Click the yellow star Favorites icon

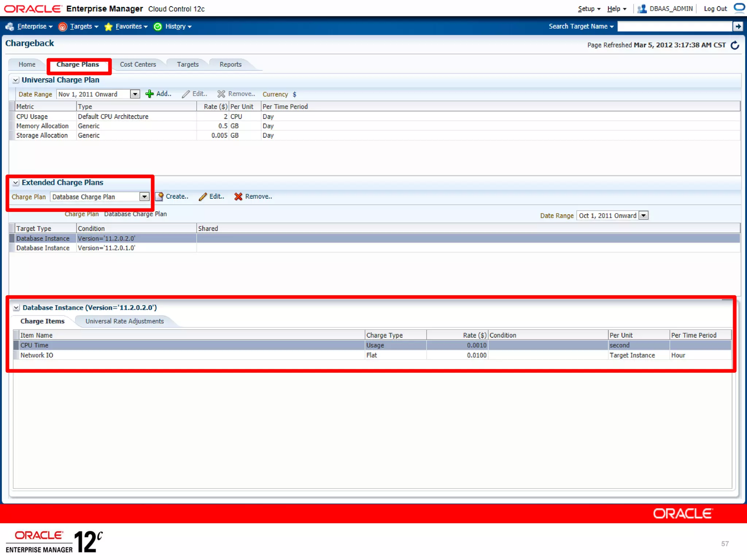108,27
